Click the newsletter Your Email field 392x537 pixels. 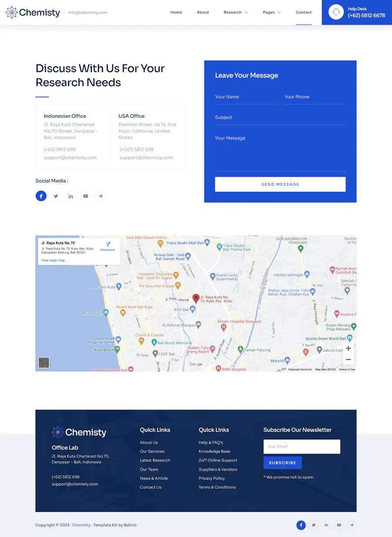pos(302,446)
